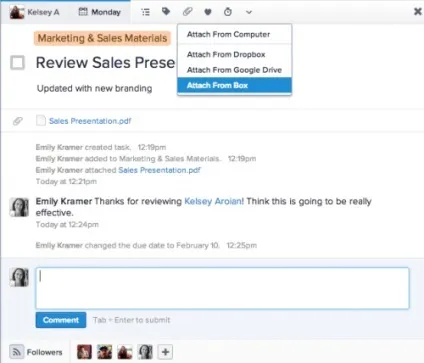Image resolution: width=424 pixels, height=363 pixels.
Task: Choose Attach From Computer
Action: pyautogui.click(x=234, y=34)
